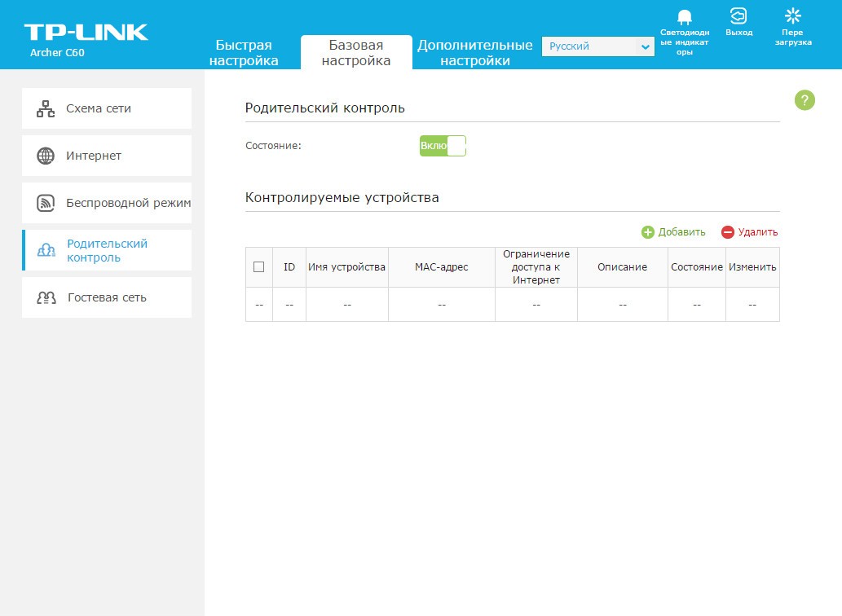This screenshot has height=616, width=842.
Task: Open the Русский language dropdown
Action: 589,46
